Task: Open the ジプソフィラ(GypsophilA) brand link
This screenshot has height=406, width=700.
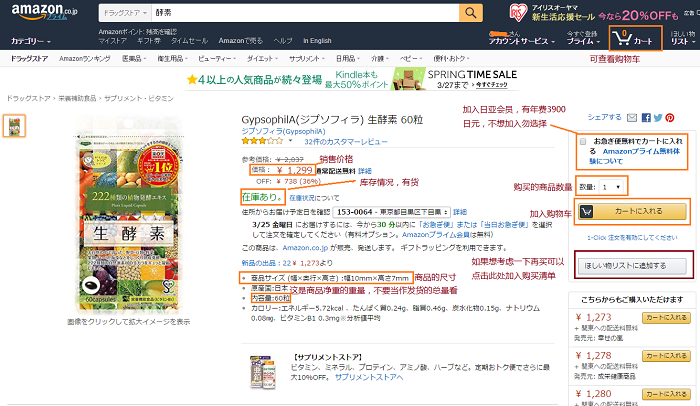Action: point(283,131)
